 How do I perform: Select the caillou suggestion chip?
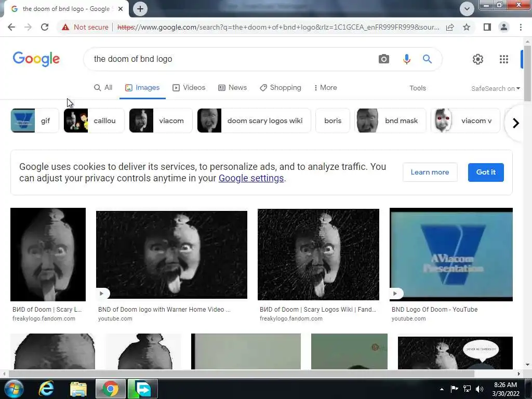click(94, 121)
